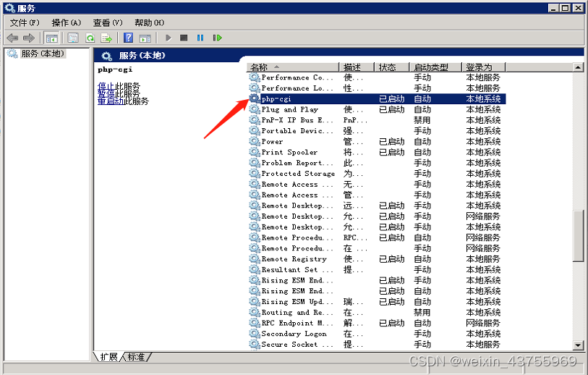Click the gear icon of php-cgi service
The height and width of the screenshot is (375, 588).
(x=255, y=98)
